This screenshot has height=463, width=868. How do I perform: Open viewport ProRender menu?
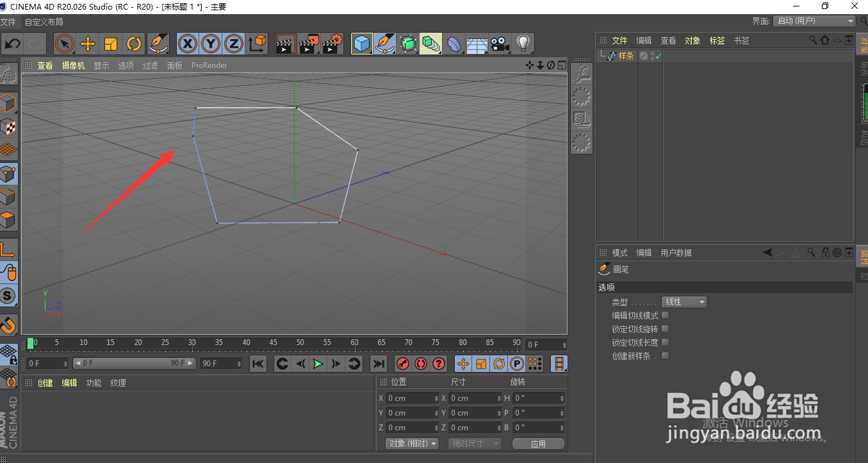pyautogui.click(x=209, y=65)
